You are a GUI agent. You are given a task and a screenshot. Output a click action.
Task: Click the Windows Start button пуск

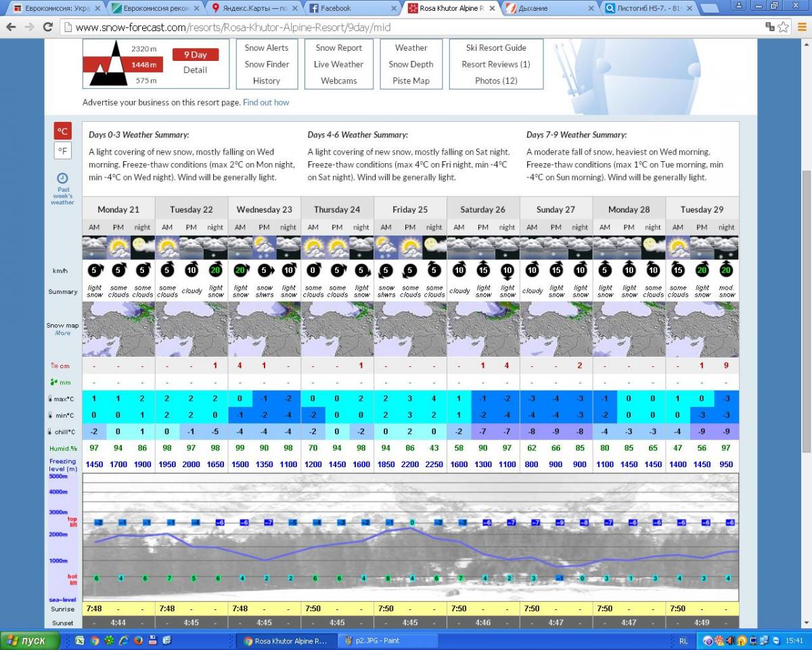(28, 641)
